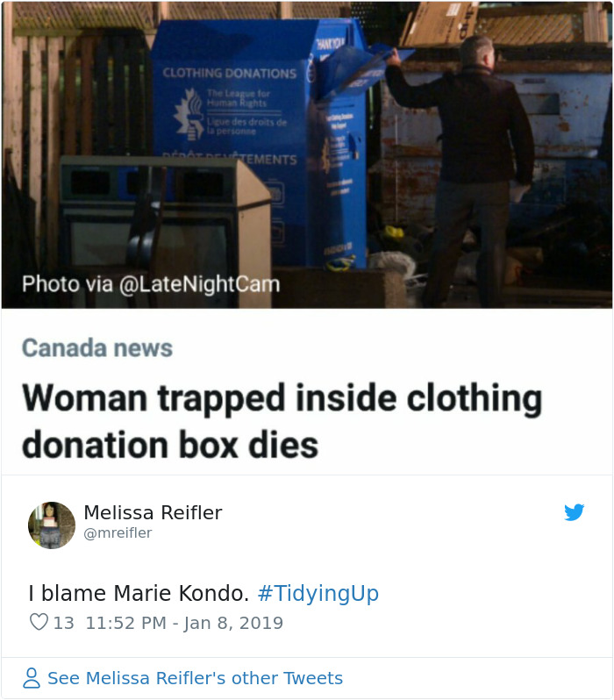Click the grey recycling bin in photo

[165, 230]
